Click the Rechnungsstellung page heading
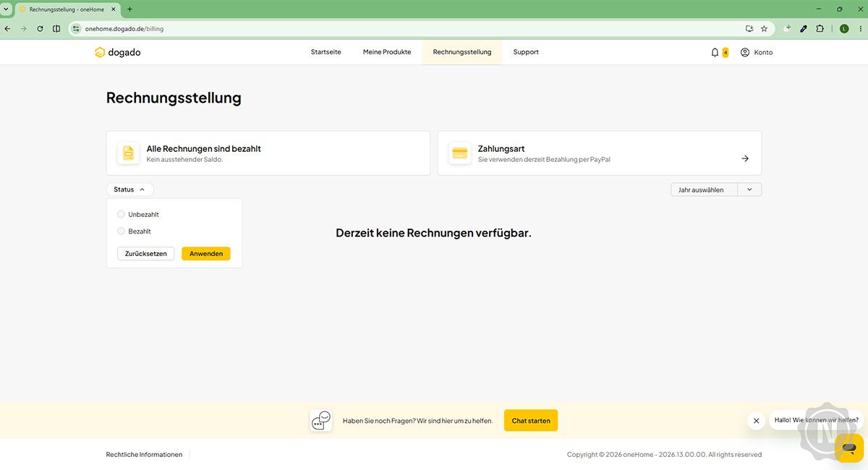 (174, 98)
